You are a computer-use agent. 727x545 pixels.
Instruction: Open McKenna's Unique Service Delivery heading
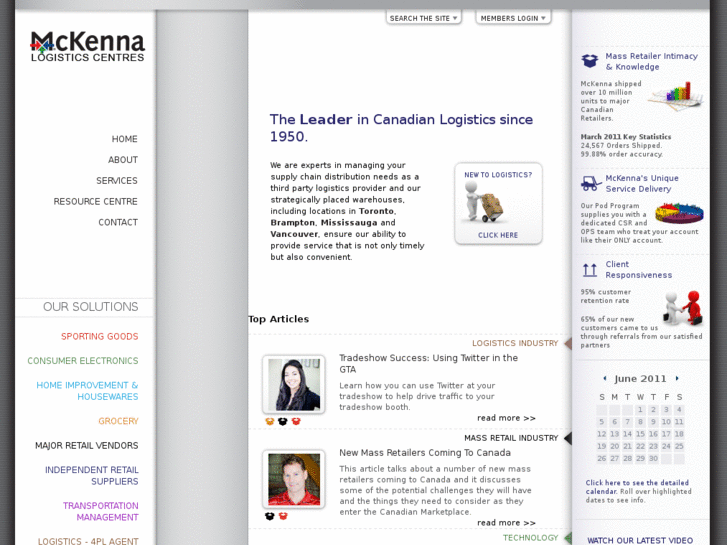point(642,183)
